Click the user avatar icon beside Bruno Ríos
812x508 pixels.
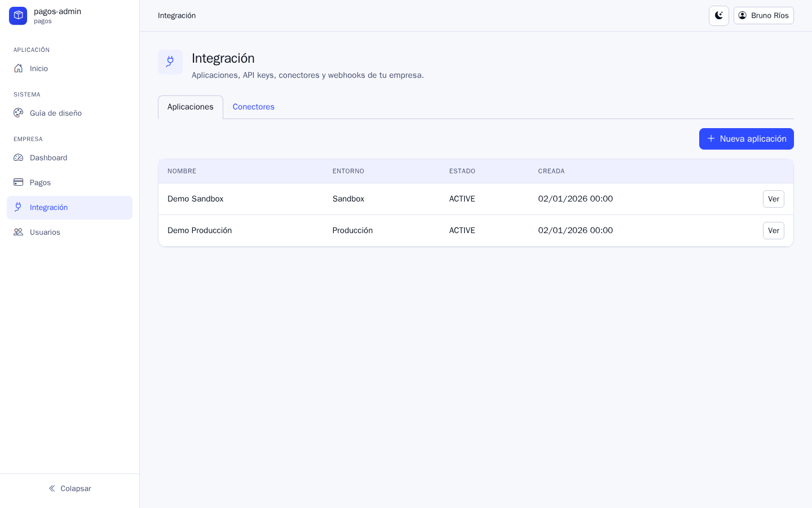pos(743,15)
